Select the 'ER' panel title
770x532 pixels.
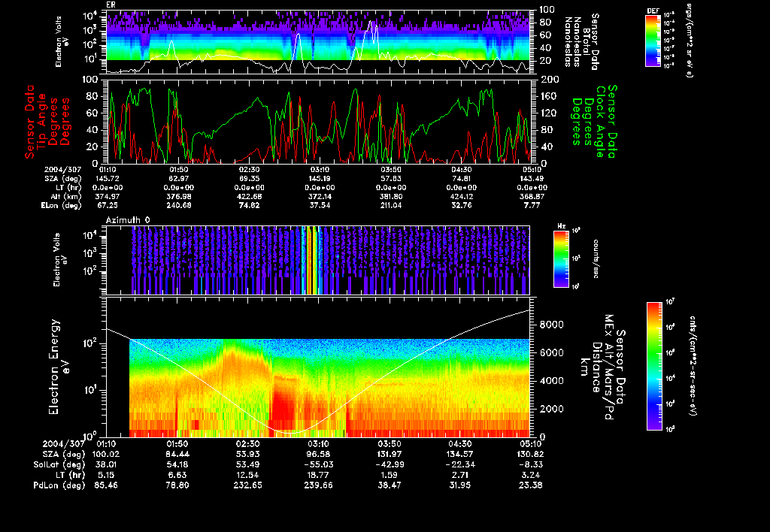click(110, 5)
